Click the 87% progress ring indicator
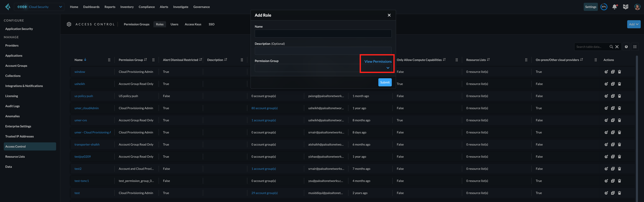The width and height of the screenshot is (644, 202). coord(604,7)
